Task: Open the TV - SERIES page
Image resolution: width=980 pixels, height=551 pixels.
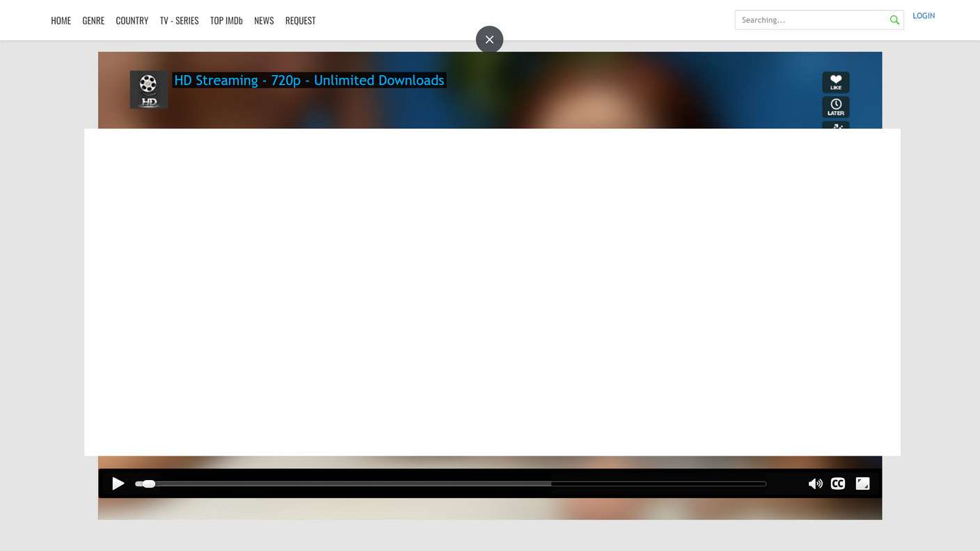Action: 180,21
